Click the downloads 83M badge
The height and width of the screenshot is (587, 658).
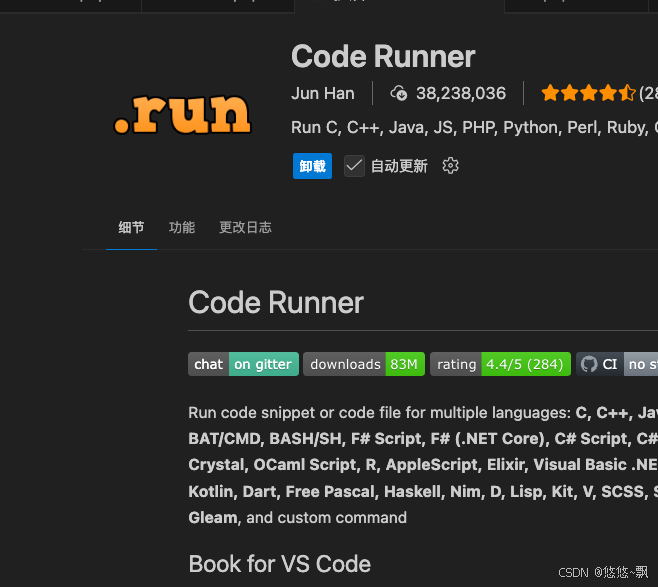[364, 364]
